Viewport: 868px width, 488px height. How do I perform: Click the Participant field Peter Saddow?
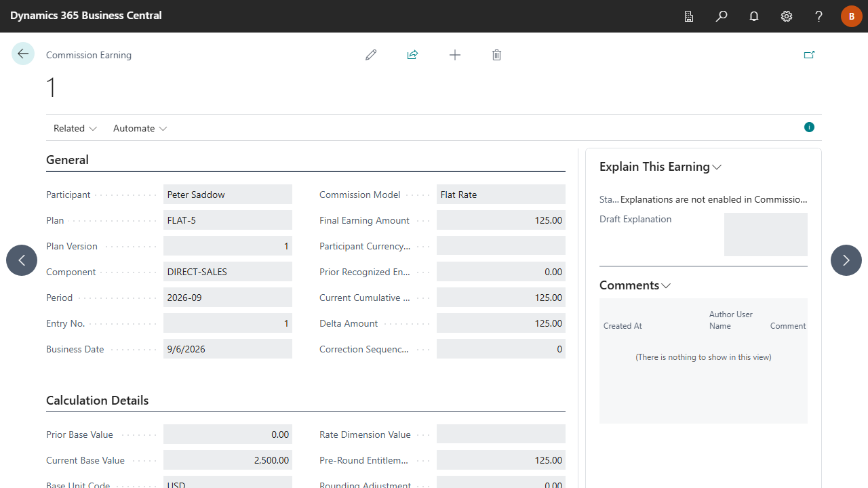click(x=228, y=195)
